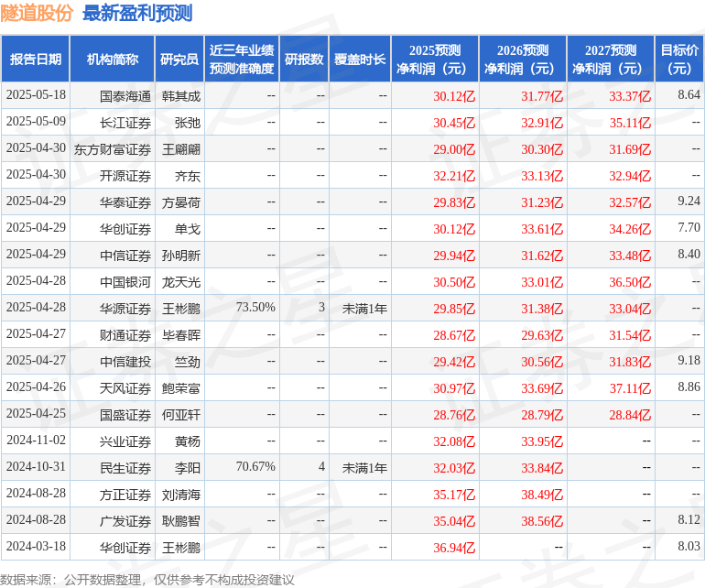Click the 2025预测净利润 column header
The width and height of the screenshot is (705, 588).
[435, 59]
